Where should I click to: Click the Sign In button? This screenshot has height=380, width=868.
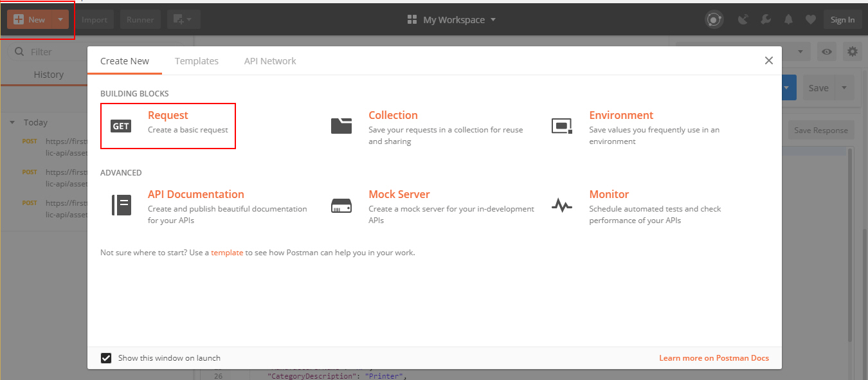point(842,20)
